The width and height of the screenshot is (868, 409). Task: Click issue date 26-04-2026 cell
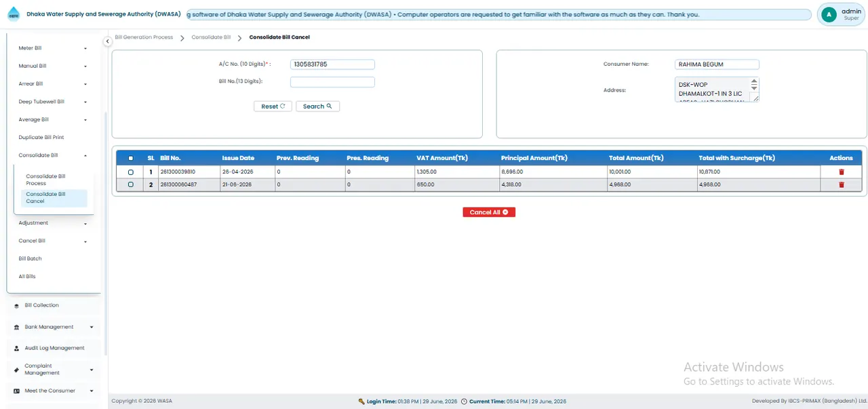tap(247, 172)
